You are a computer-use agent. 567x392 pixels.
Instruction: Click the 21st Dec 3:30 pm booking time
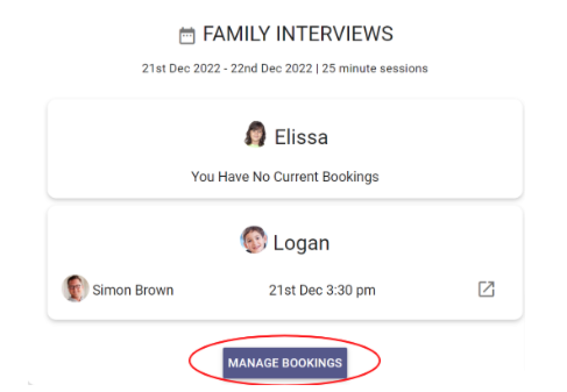pyautogui.click(x=322, y=290)
